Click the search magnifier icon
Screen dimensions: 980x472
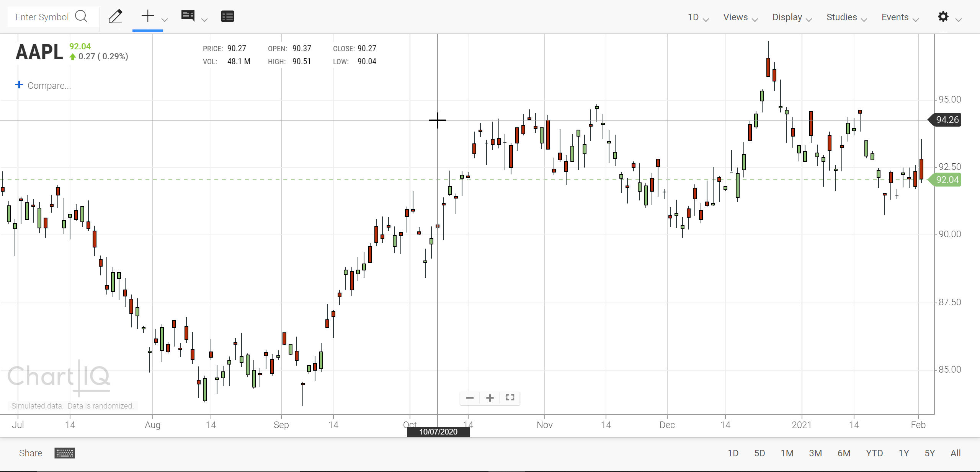tap(82, 16)
